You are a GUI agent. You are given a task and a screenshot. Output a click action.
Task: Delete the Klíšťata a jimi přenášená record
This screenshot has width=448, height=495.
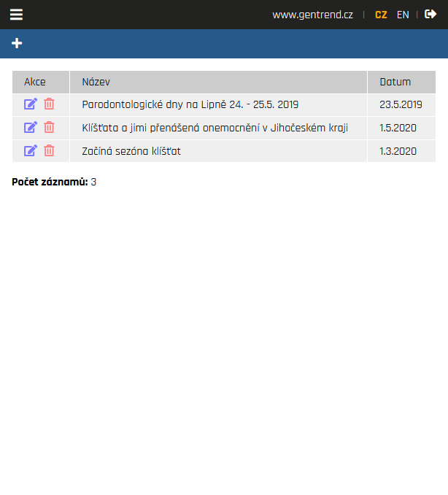click(49, 128)
